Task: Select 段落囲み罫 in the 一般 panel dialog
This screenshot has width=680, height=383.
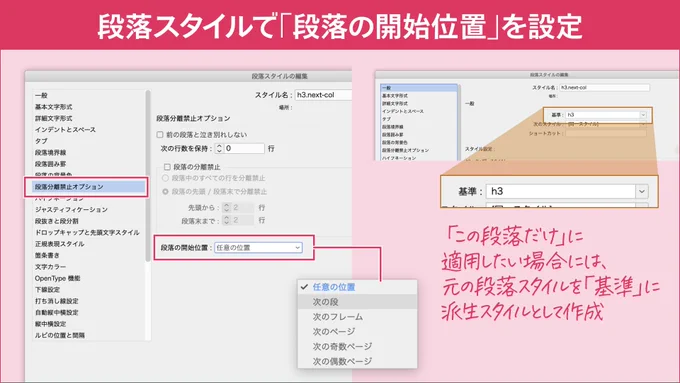Action: coord(392,134)
